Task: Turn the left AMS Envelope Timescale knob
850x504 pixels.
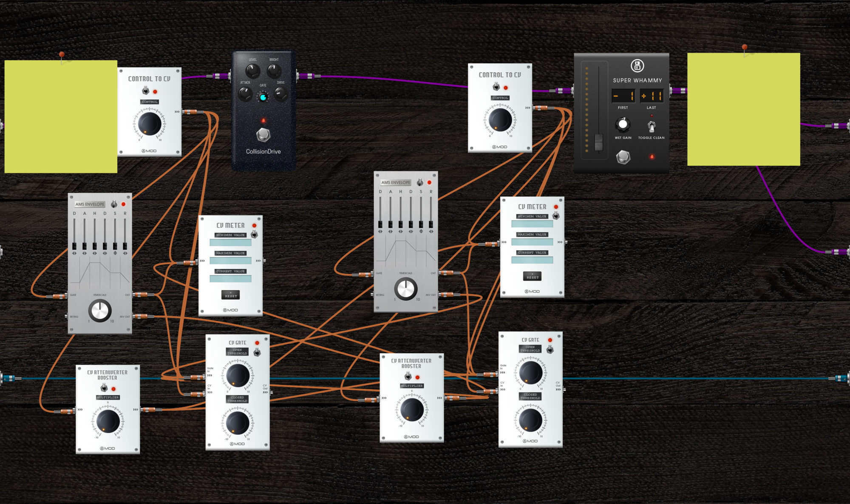Action: [100, 311]
